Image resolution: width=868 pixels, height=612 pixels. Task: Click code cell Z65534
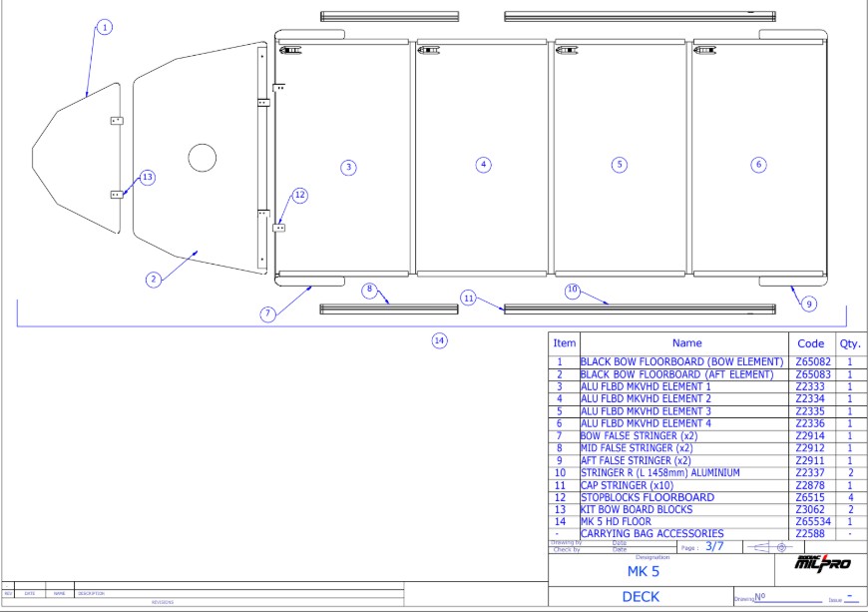coord(813,522)
